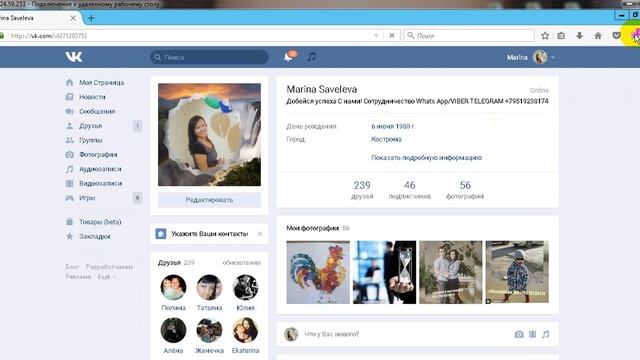Click the Разработчикам footer link
Image resolution: width=640 pixels, height=360 pixels.
pos(109,267)
